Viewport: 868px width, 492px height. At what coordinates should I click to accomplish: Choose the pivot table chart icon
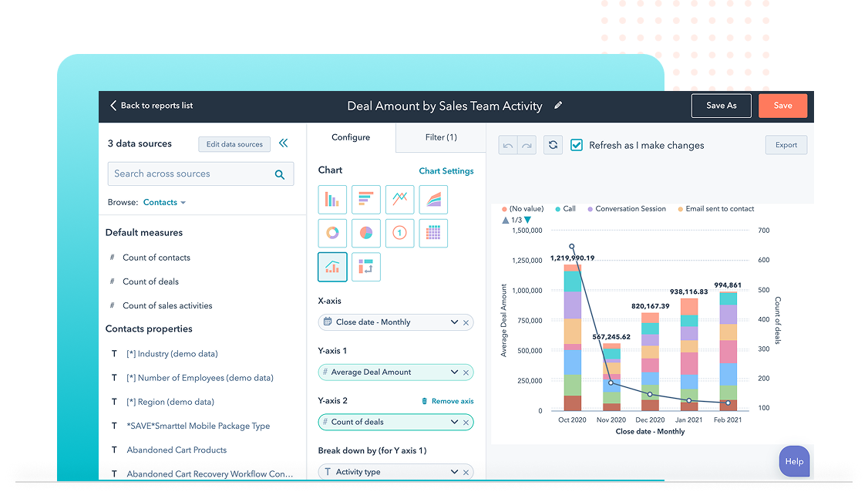coord(365,267)
